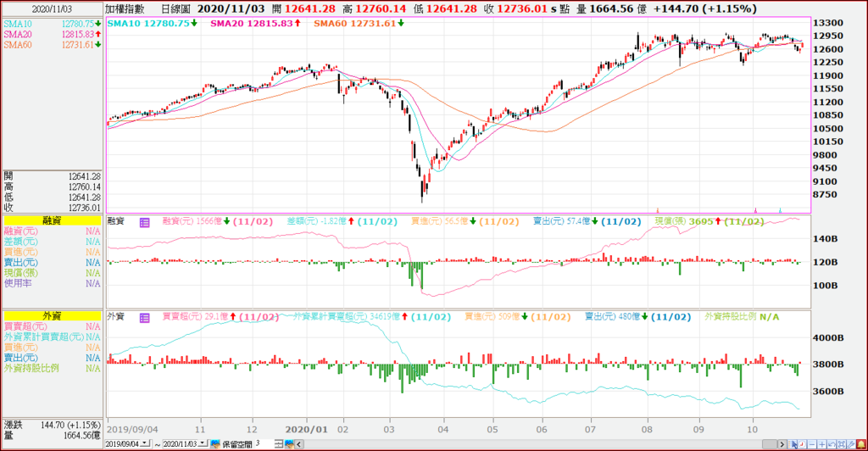Click the 賣出(元) 57.4億 legend
Viewport: 868px width, 451px height.
click(x=587, y=222)
